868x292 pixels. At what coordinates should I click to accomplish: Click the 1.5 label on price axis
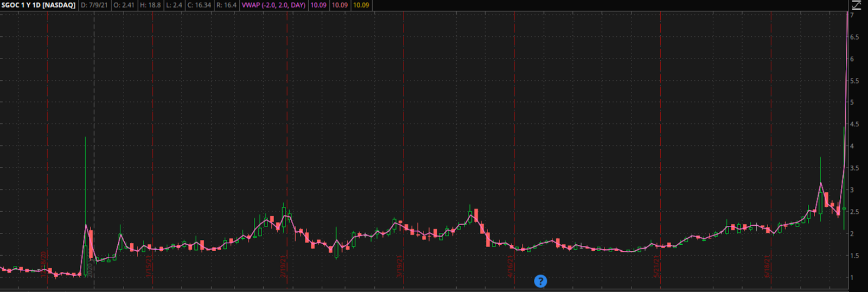pos(854,256)
